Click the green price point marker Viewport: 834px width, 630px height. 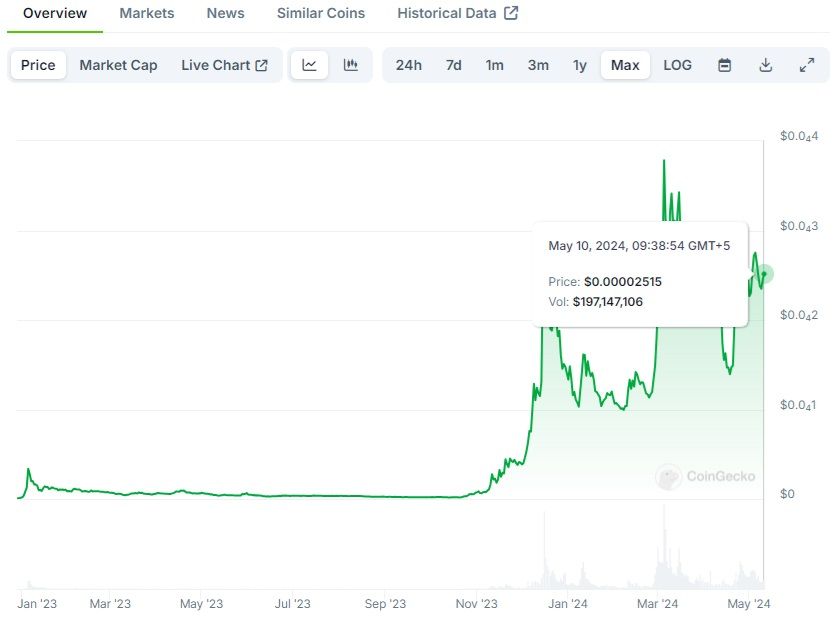(765, 274)
